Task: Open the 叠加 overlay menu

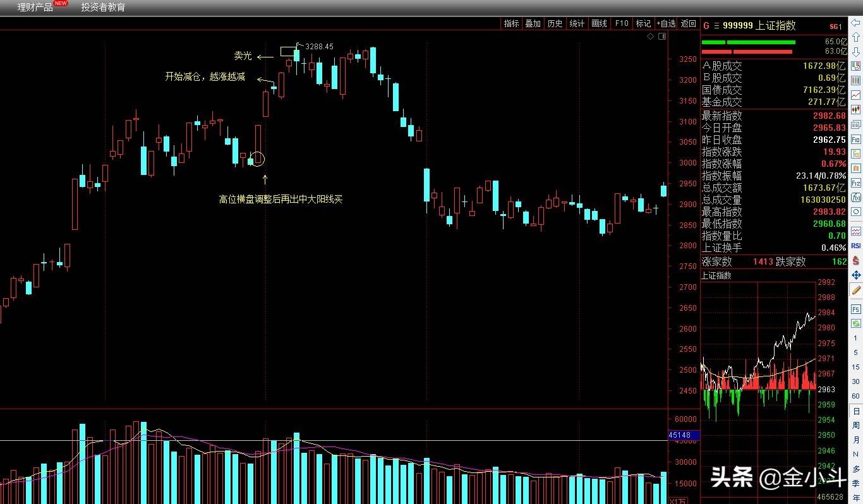Action: pos(533,23)
